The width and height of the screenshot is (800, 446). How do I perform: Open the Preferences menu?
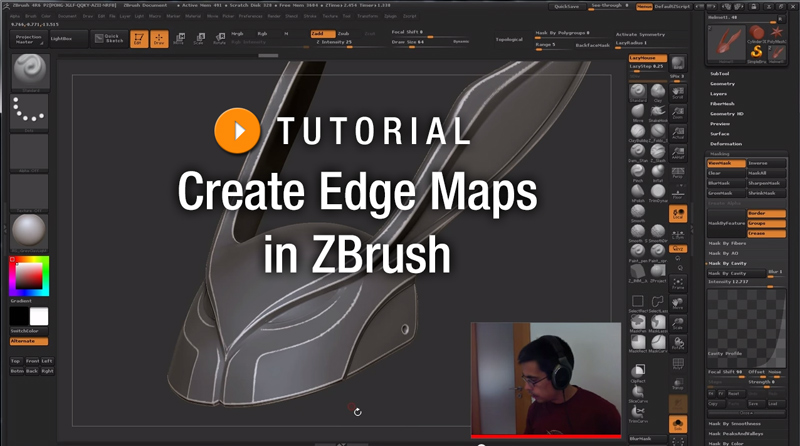click(x=251, y=16)
